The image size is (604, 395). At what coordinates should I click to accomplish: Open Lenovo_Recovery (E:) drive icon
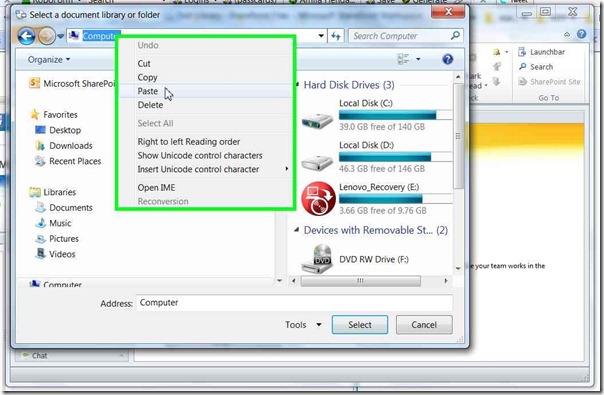click(x=318, y=198)
